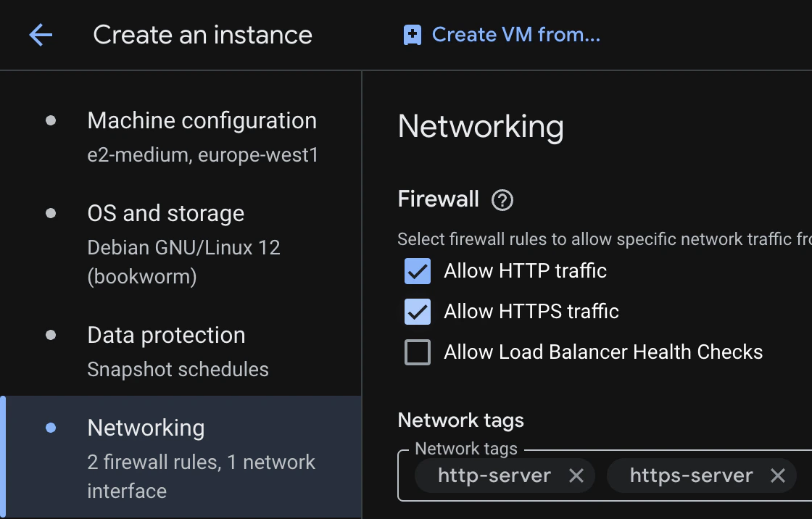The height and width of the screenshot is (519, 812).
Task: Uncheck Allow HTTPS traffic checkbox
Action: (418, 311)
